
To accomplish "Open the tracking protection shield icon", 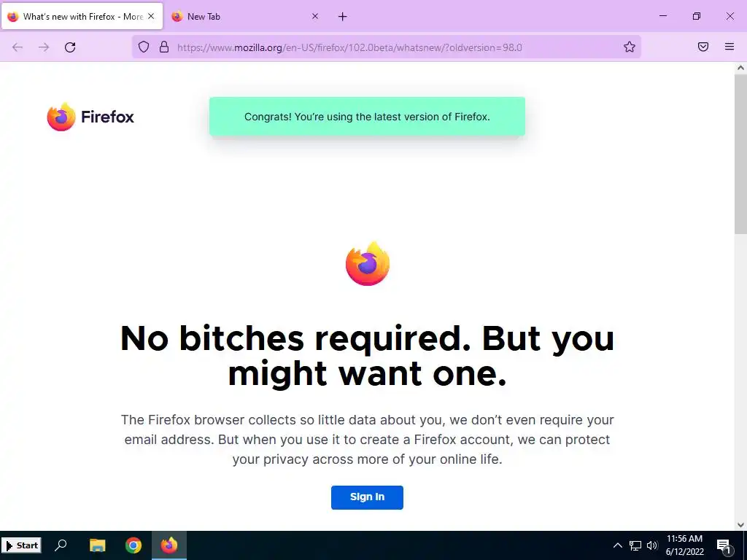I will click(144, 47).
